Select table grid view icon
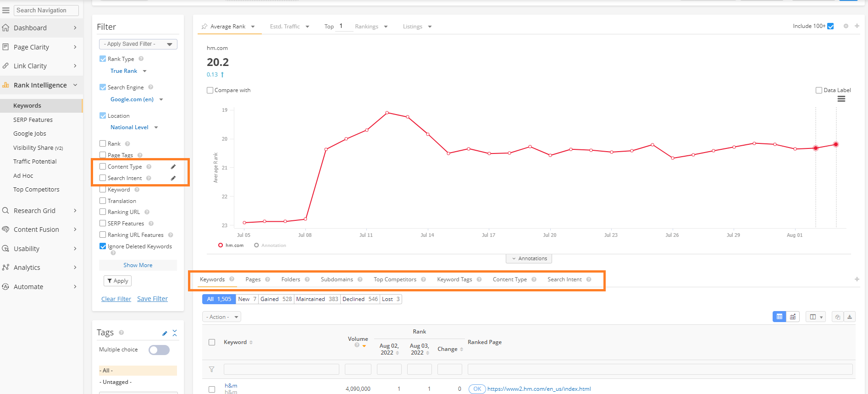868x394 pixels. pyautogui.click(x=779, y=317)
